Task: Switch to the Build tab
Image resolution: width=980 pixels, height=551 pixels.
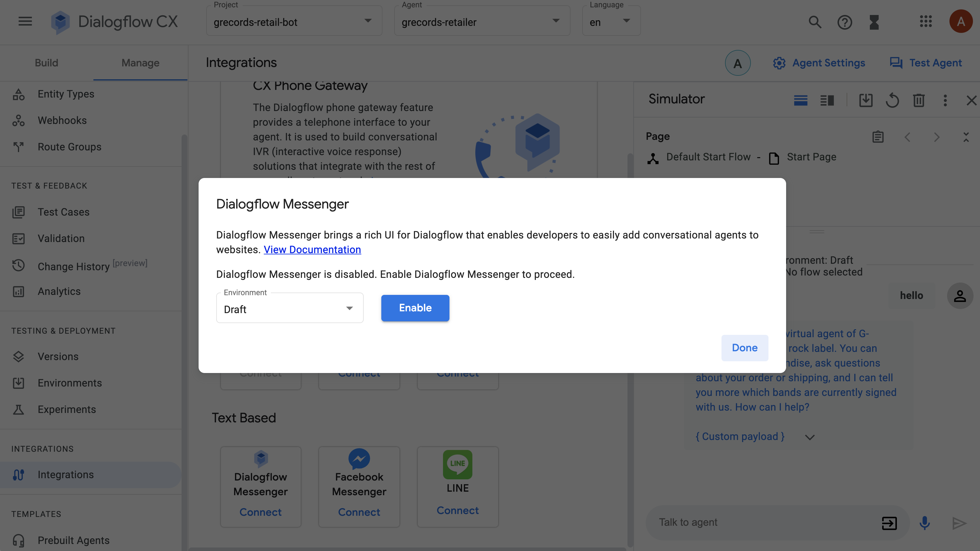Action: [x=46, y=63]
